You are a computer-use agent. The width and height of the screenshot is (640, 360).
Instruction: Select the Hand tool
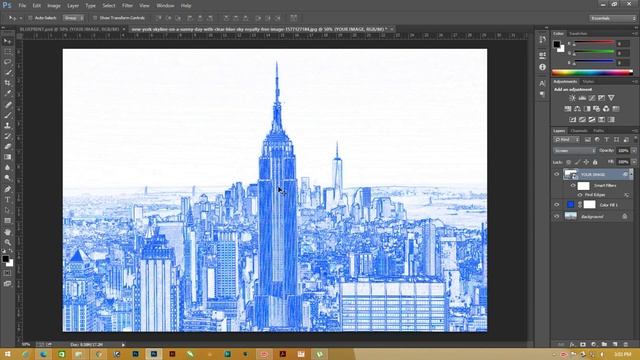click(x=7, y=232)
